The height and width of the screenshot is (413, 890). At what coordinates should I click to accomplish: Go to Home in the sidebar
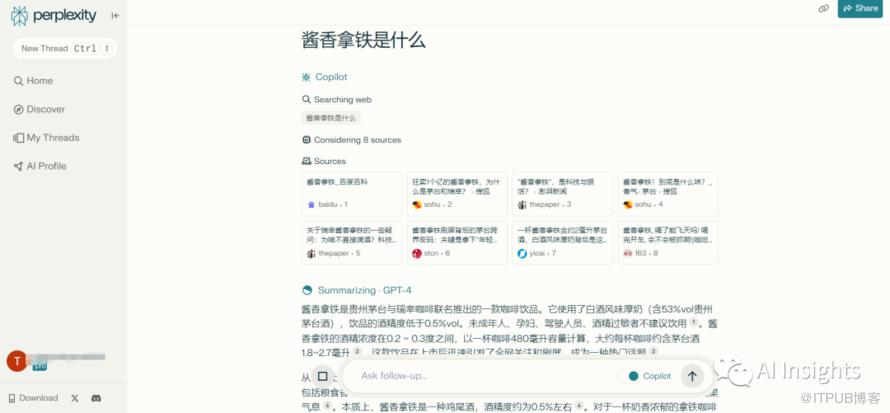[33, 81]
